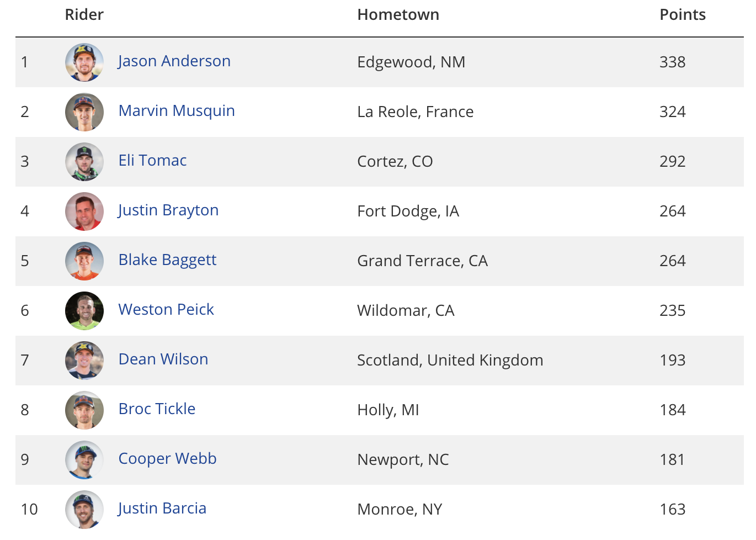Viewport: 756px width, 540px height.
Task: Click Cooper Webb's avatar photo
Action: click(84, 460)
